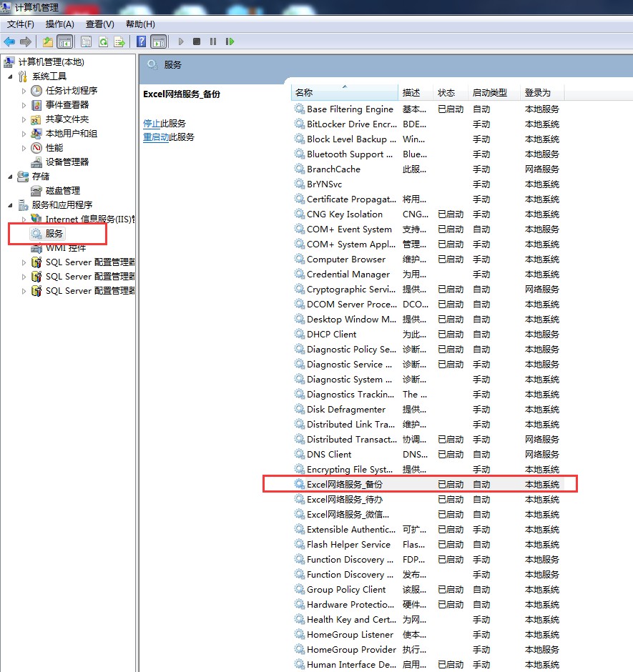Screen dimensions: 633x672
Task: Click the 重启动 this service link
Action: coord(156,137)
